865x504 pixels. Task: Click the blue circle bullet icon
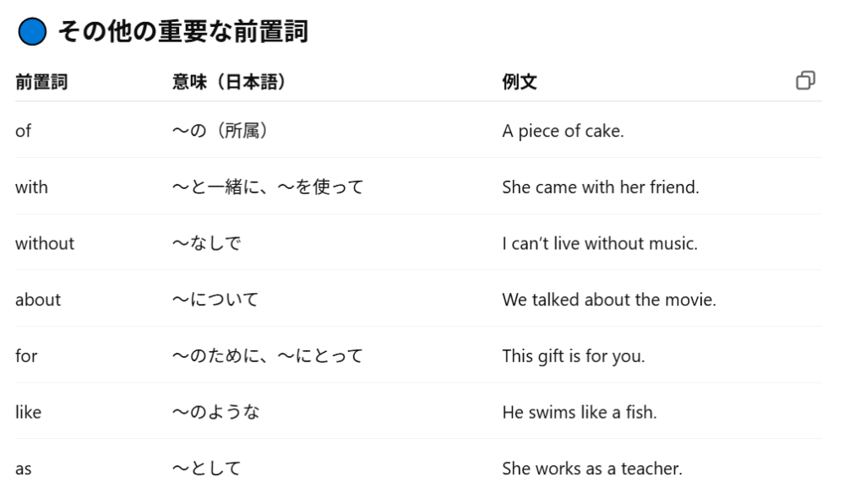pos(32,31)
